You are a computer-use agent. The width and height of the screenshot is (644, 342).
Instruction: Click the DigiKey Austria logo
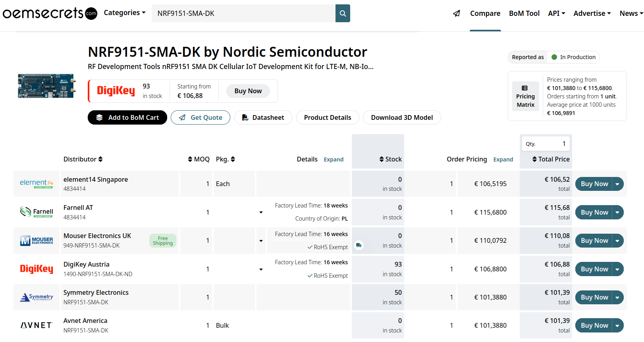coord(37,269)
